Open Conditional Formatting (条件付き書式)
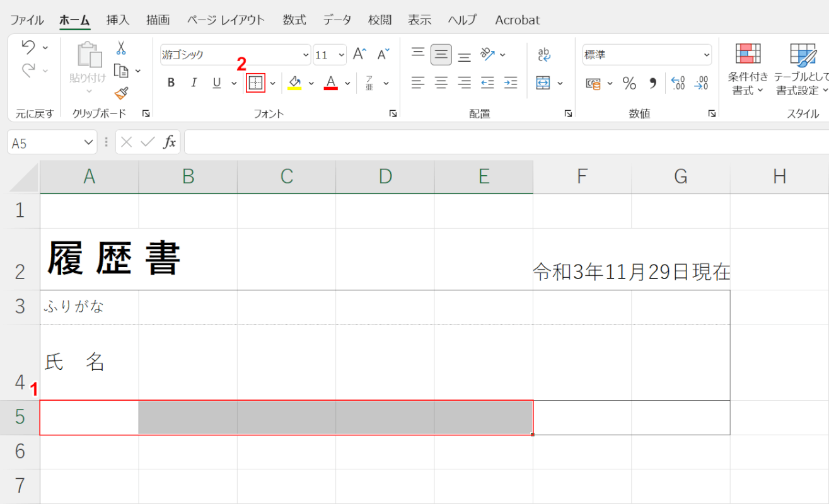This screenshot has width=829, height=504. coord(748,69)
